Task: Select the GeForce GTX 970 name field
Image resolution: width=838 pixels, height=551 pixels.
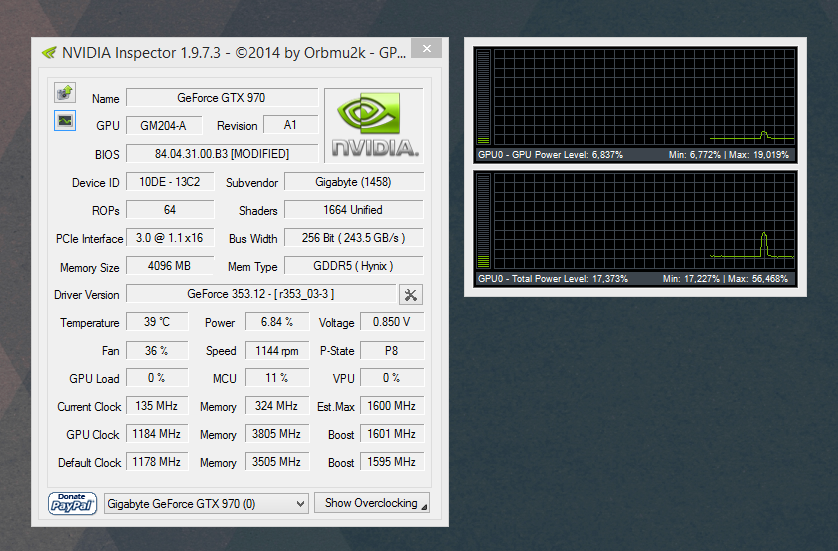Action: (221, 98)
